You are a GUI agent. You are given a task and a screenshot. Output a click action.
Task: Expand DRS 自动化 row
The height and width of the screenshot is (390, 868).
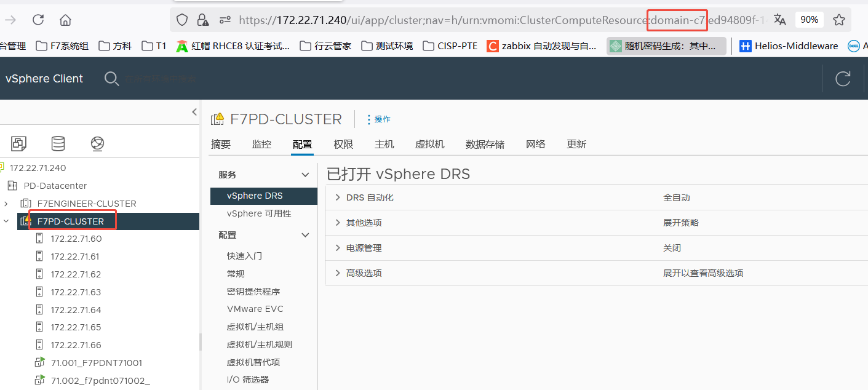point(338,197)
